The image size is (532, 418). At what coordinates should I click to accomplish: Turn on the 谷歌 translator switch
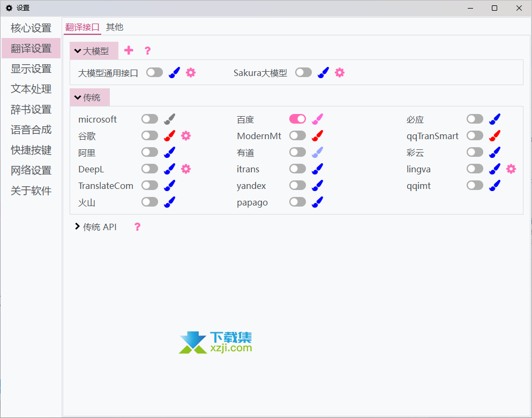150,135
